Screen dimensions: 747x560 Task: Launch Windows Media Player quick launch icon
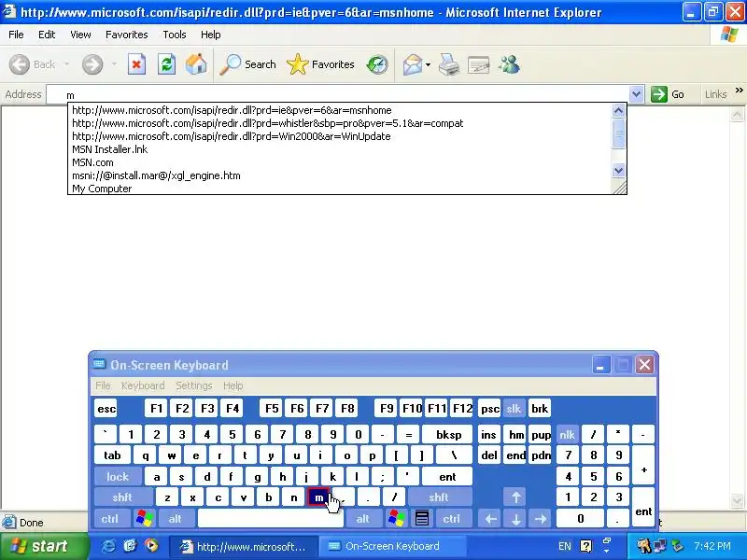click(x=151, y=546)
